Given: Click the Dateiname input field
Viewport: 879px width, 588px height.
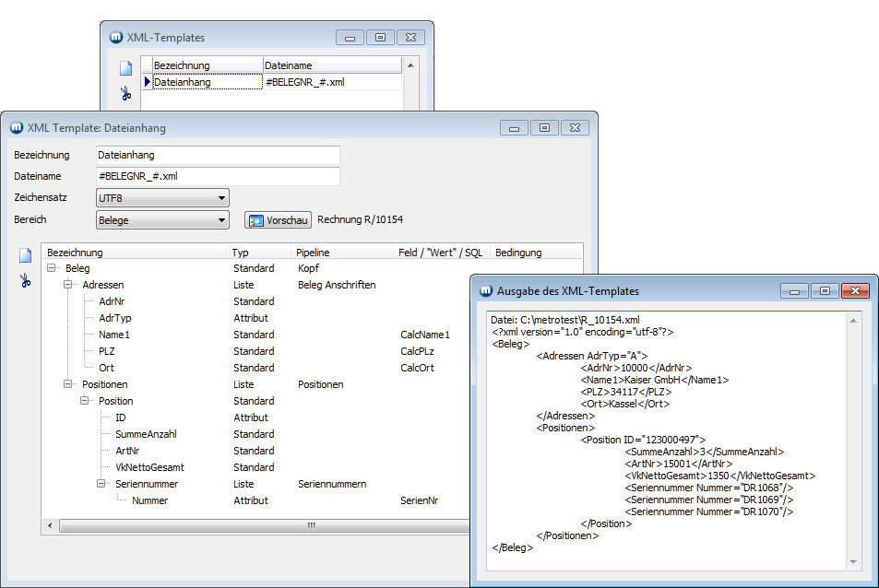Looking at the screenshot, I should (218, 176).
